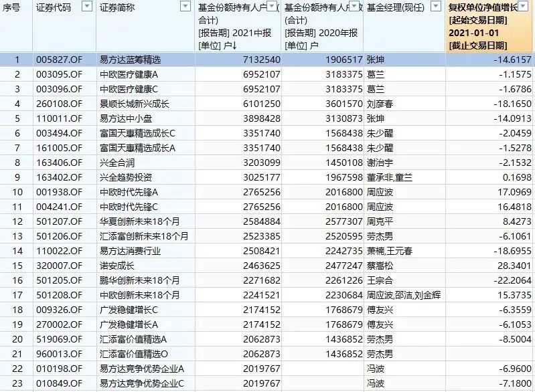Select the 基金经理(现任) column header text

[x=396, y=7]
